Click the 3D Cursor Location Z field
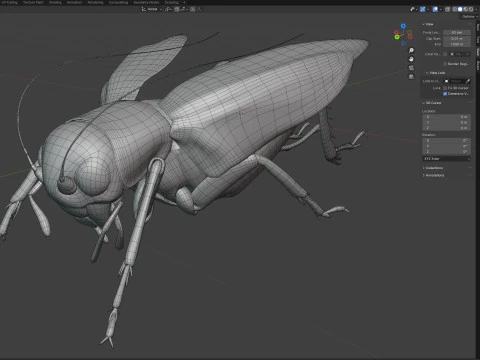Viewport: 480px width, 360px height. pos(447,128)
